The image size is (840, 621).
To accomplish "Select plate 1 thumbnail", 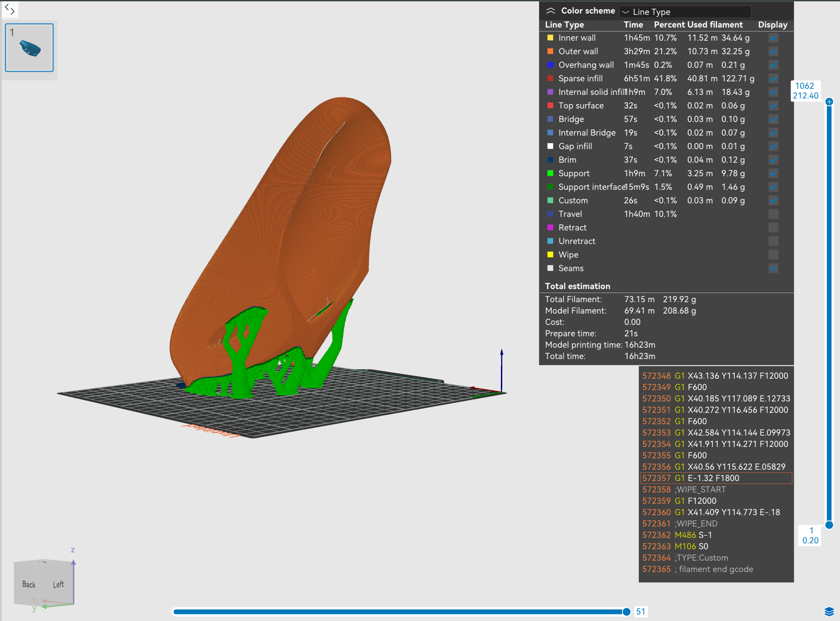I will (x=29, y=48).
